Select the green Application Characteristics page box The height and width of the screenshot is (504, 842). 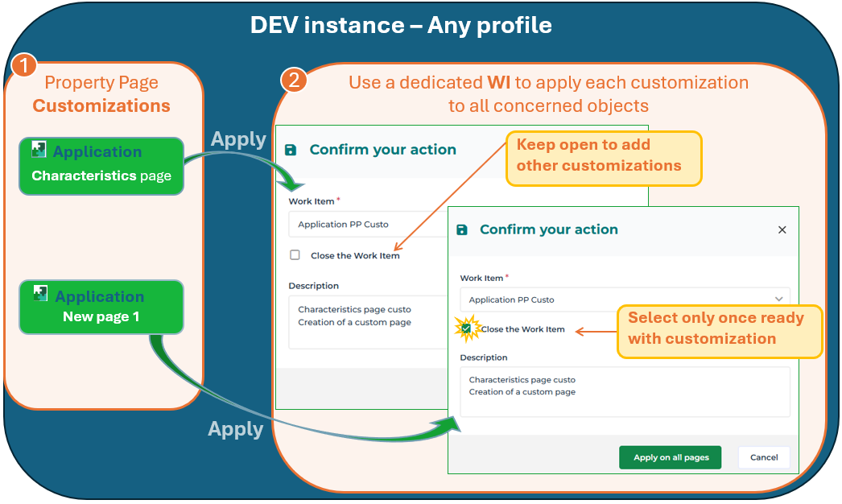(101, 166)
